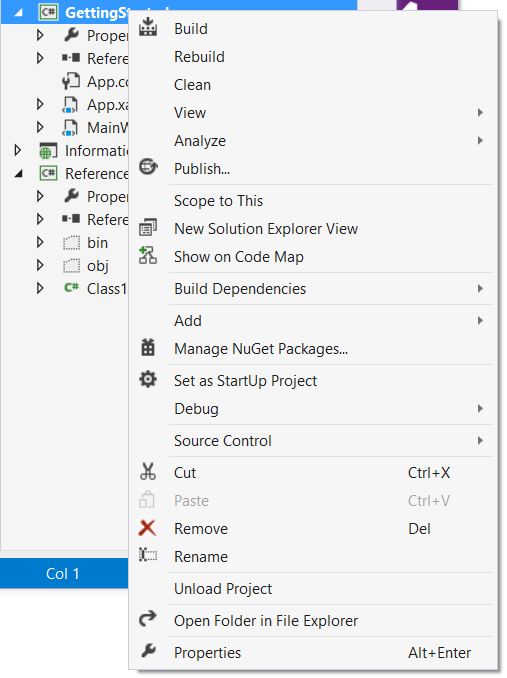Click the Information web project icon
This screenshot has width=507, height=678.
48,150
